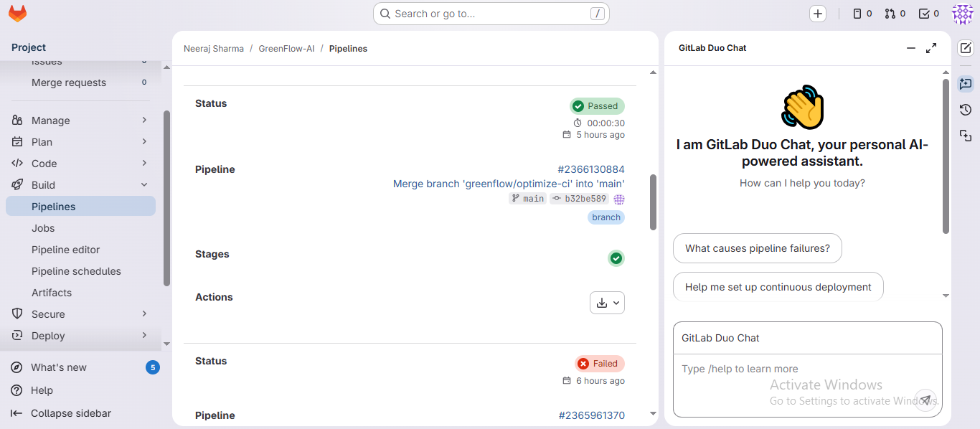Click the Passed status badge
Viewport: 980px width, 429px height.
597,106
